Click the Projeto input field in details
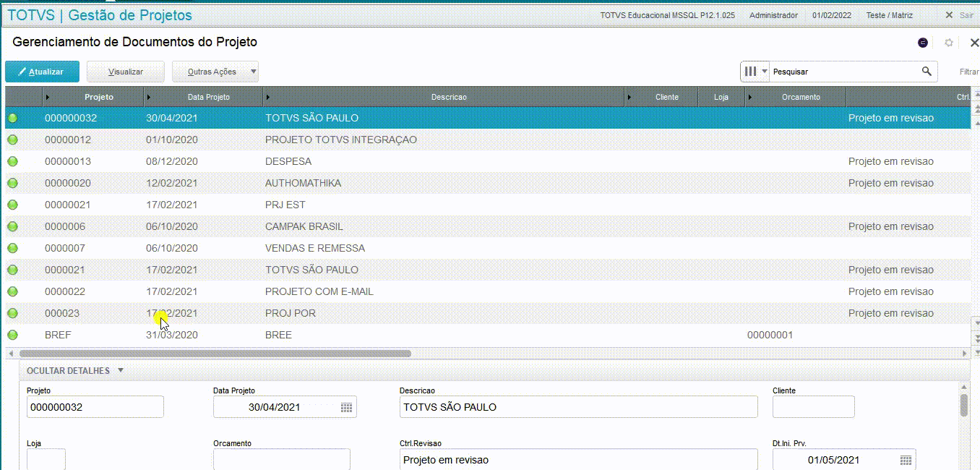The height and width of the screenshot is (470, 980). (x=95, y=407)
